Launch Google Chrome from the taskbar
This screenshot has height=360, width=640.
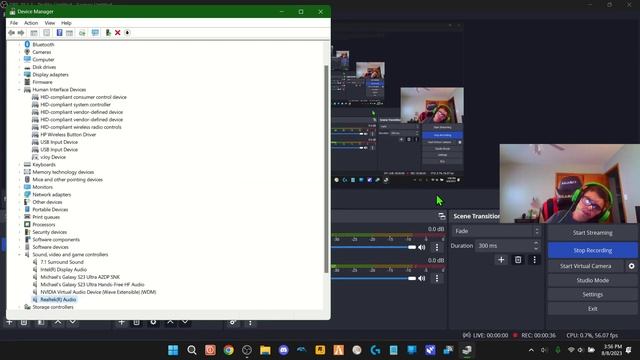(229, 350)
